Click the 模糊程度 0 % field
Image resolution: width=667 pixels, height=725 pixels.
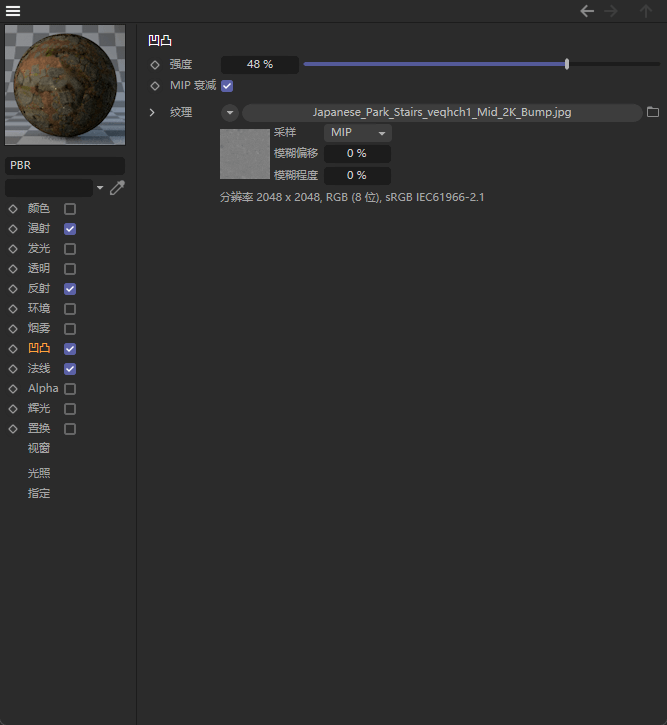coord(357,176)
